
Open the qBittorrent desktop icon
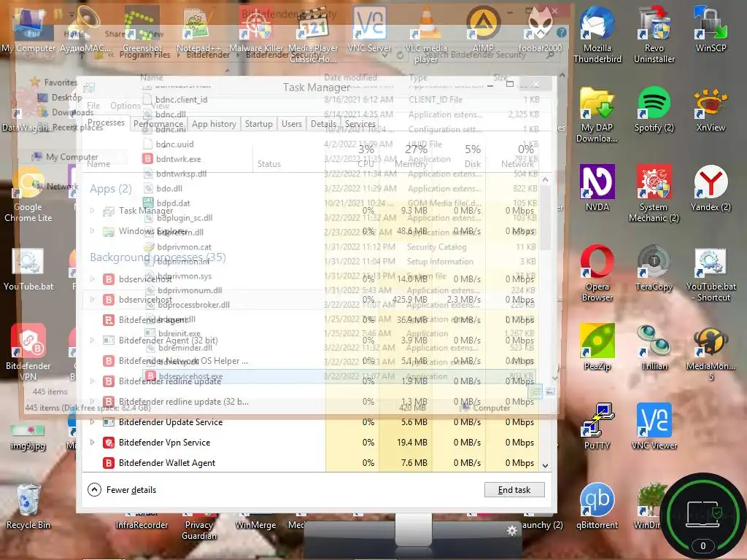[597, 507]
